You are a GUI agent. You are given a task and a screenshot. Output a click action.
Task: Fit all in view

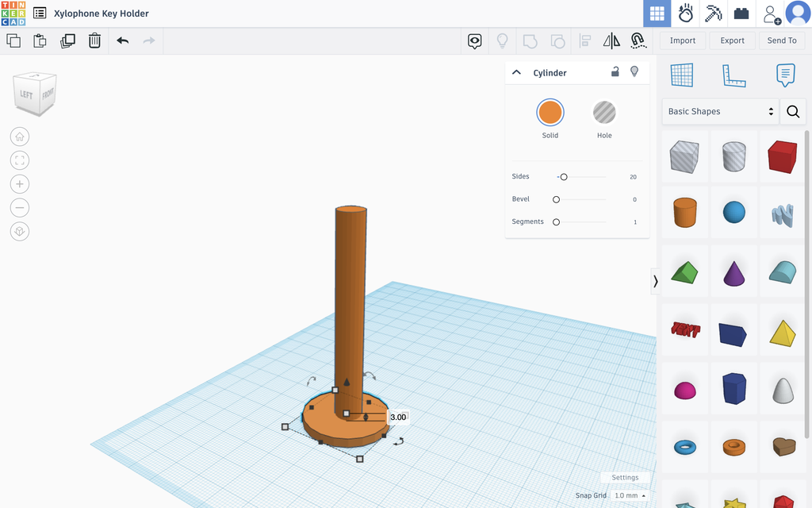coord(20,160)
